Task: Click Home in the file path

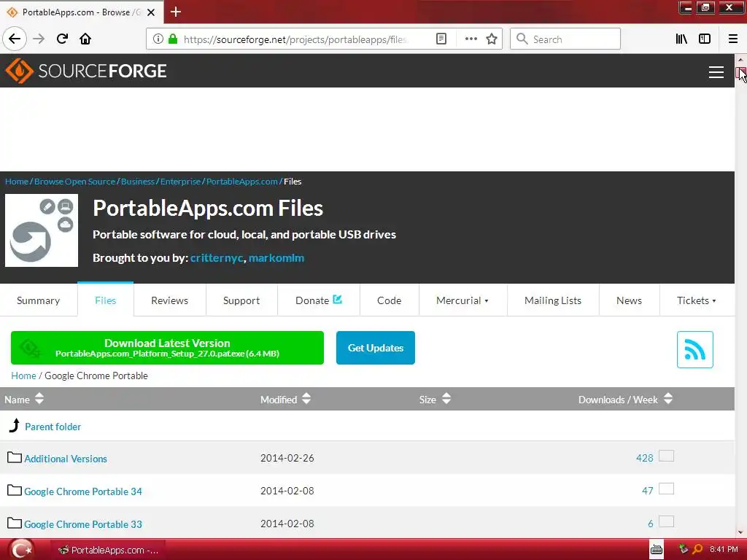Action: pyautogui.click(x=23, y=376)
